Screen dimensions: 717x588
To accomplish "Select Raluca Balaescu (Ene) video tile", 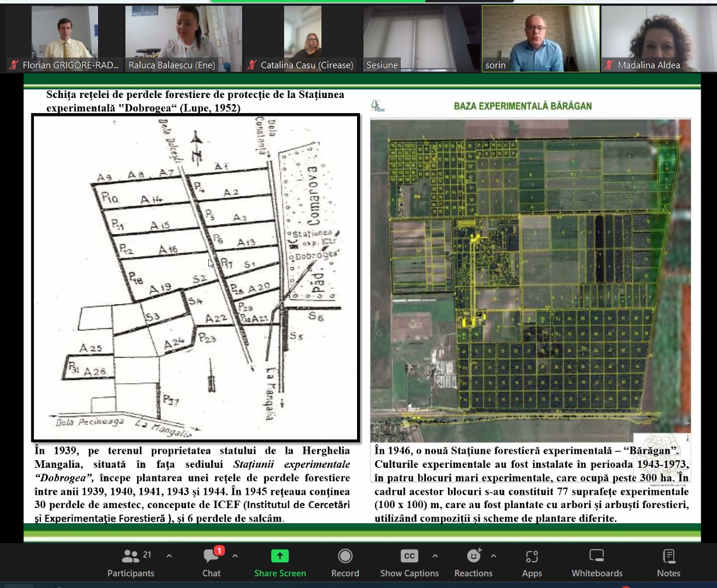I will [x=183, y=35].
